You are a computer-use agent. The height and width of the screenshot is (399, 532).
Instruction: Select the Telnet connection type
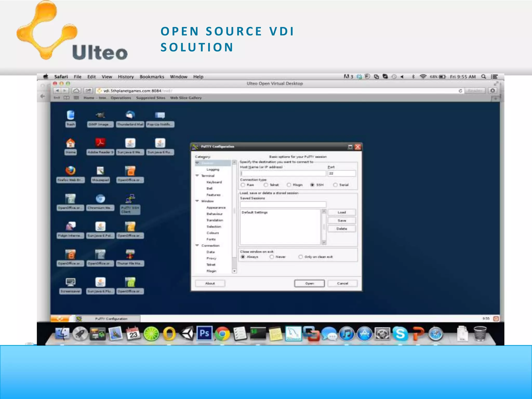point(266,185)
